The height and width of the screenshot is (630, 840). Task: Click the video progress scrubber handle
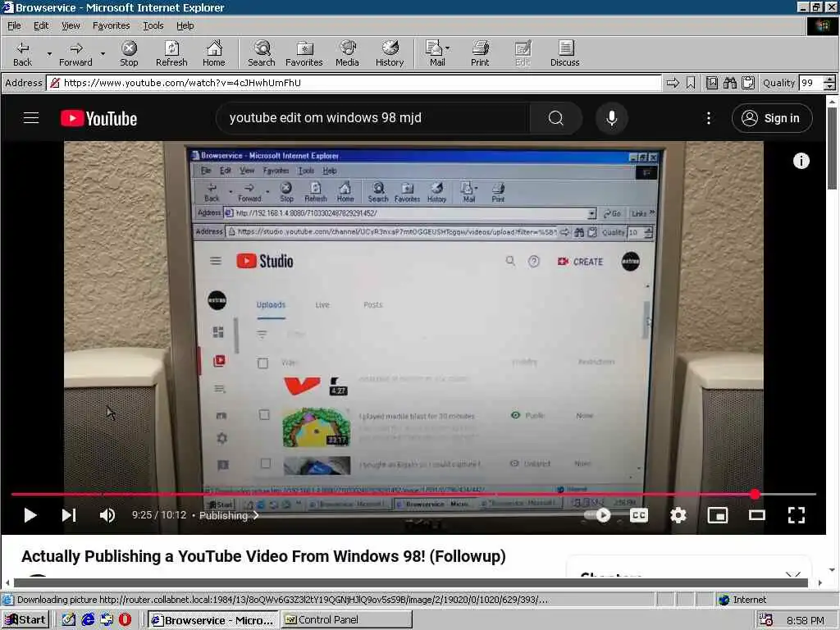[x=755, y=494]
